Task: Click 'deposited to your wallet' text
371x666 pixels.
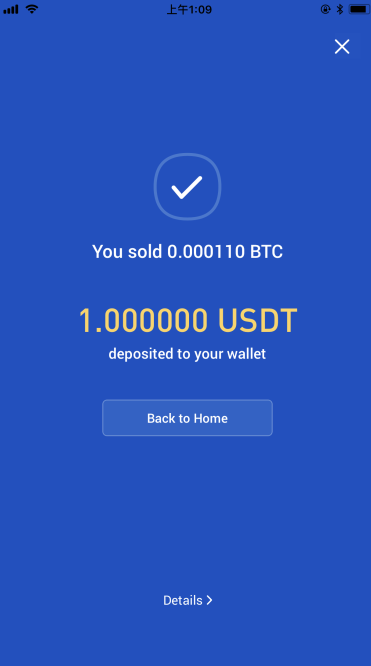Action: tap(187, 354)
